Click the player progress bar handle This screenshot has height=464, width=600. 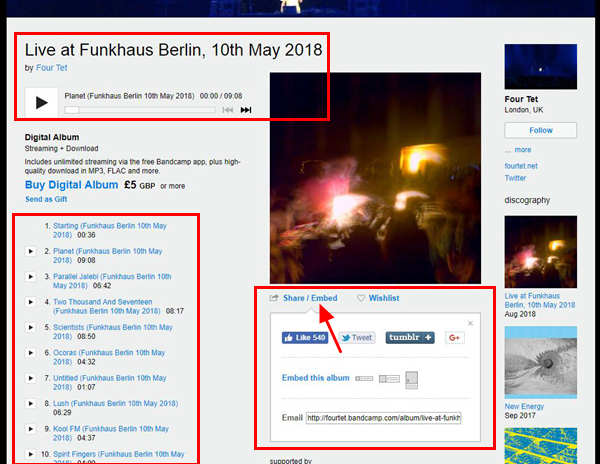tap(72, 110)
